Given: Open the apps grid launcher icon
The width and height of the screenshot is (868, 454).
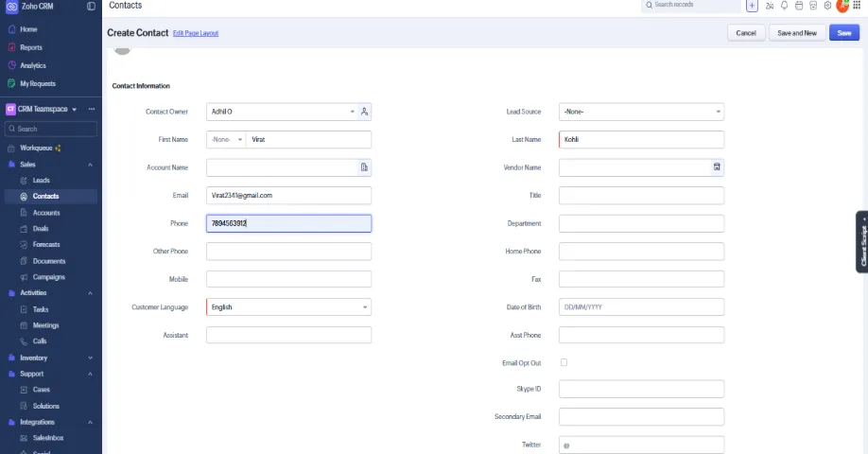Looking at the screenshot, I should [857, 6].
